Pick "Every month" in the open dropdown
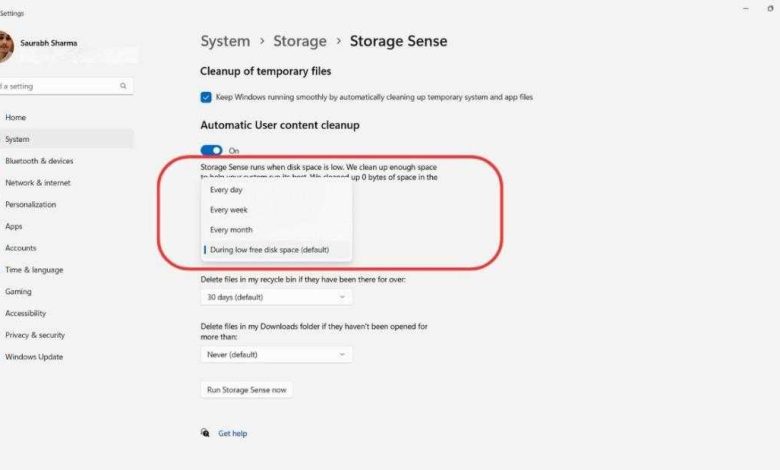 (231, 230)
